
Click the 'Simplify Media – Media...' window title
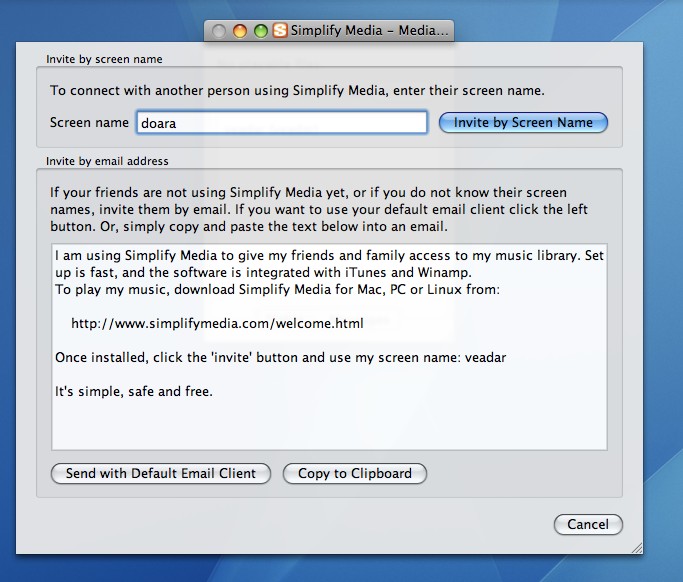coord(369,30)
